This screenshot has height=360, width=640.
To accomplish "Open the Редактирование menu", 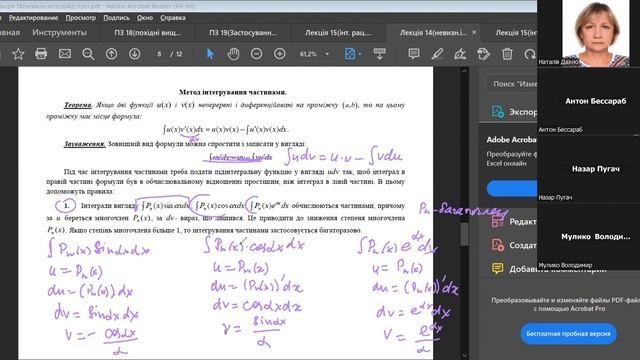I will [33, 18].
